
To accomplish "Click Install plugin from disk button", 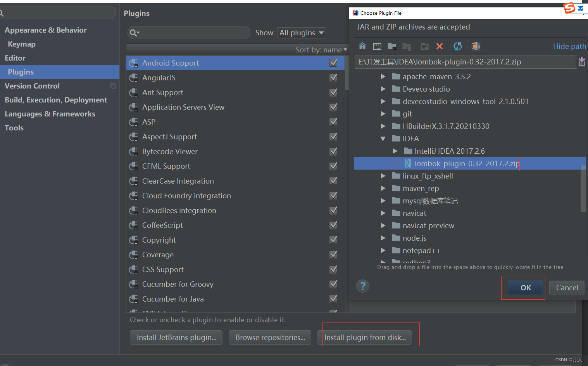I will click(x=365, y=338).
